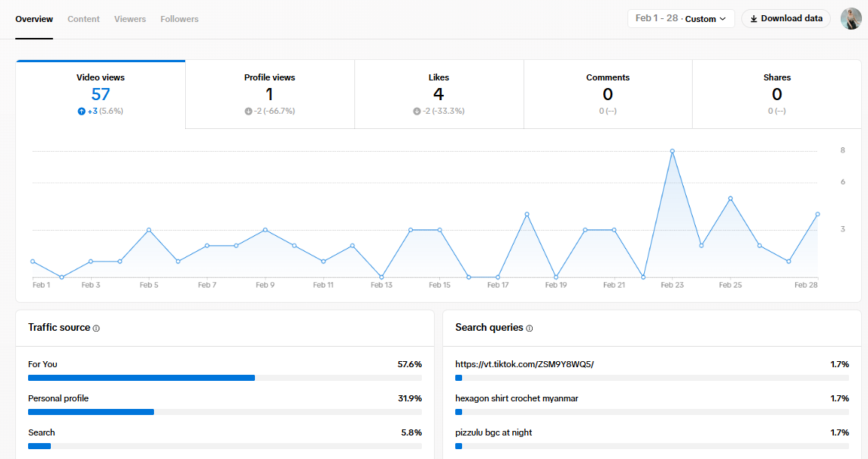Select the Shares metric card
This screenshot has height=459, width=868.
(x=777, y=94)
